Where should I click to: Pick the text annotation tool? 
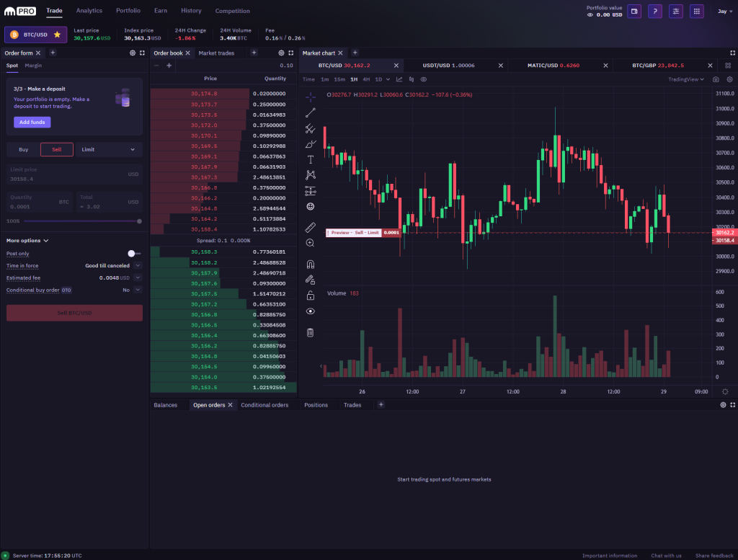pyautogui.click(x=310, y=159)
